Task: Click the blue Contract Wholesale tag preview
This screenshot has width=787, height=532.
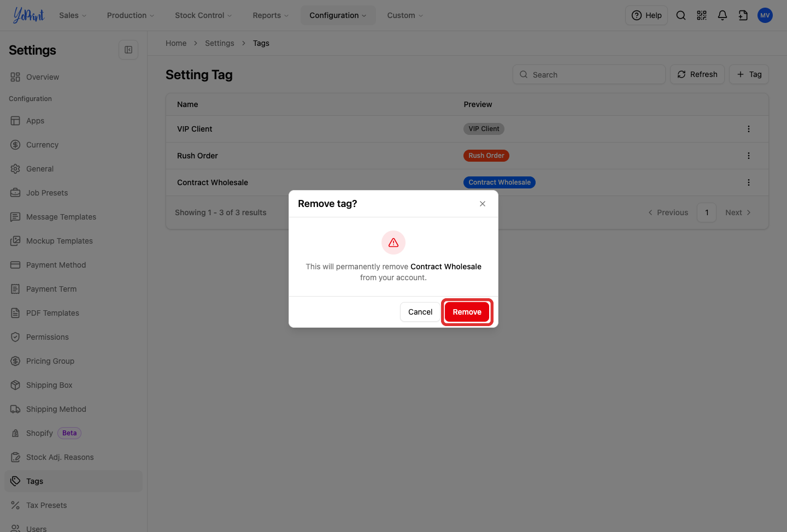Action: pyautogui.click(x=500, y=182)
